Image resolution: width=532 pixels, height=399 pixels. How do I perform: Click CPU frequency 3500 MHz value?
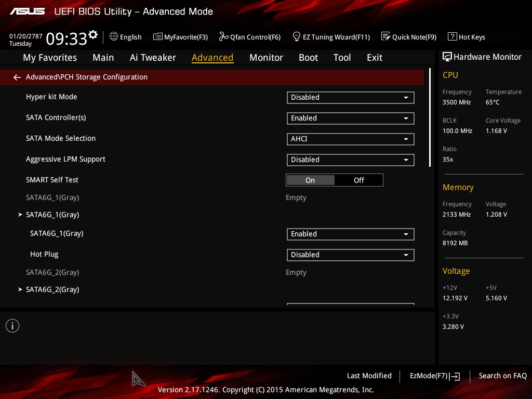457,102
